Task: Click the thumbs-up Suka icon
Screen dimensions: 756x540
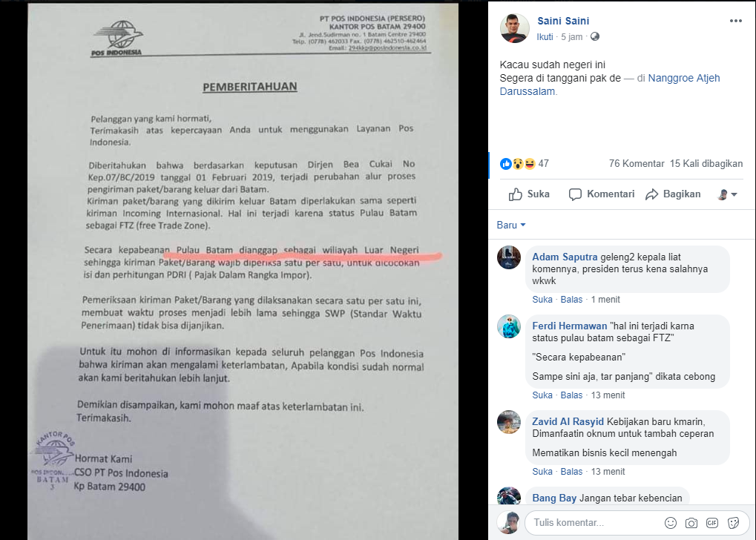Action: (x=516, y=194)
